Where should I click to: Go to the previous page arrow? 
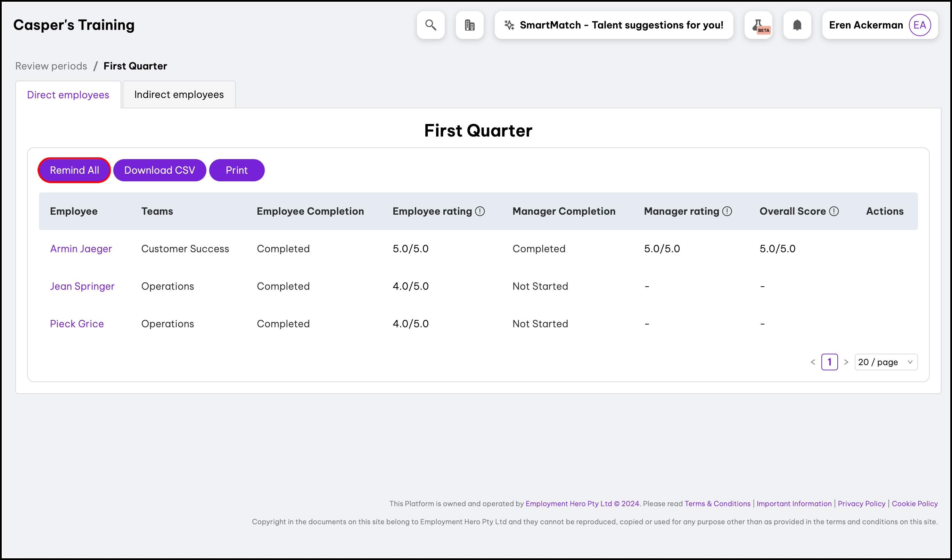pos(813,362)
